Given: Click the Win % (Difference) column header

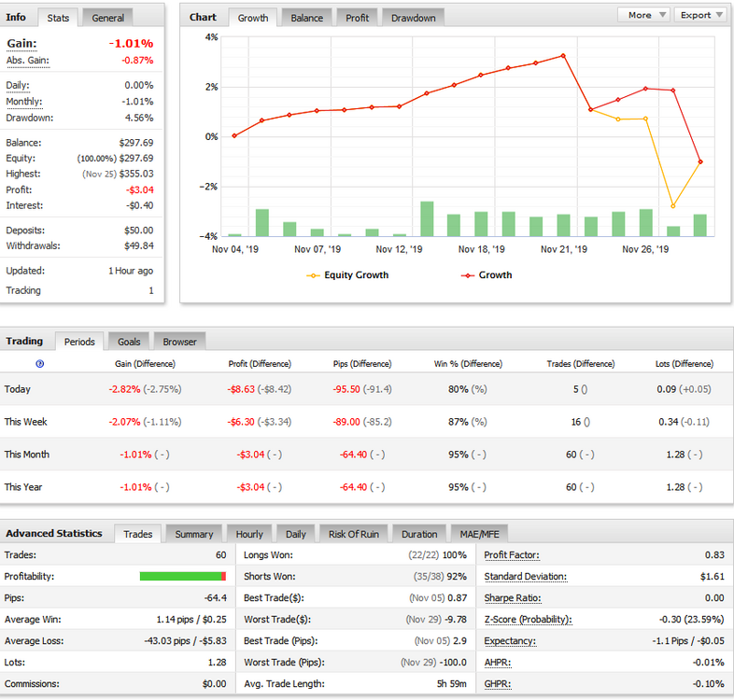Looking at the screenshot, I should point(468,364).
